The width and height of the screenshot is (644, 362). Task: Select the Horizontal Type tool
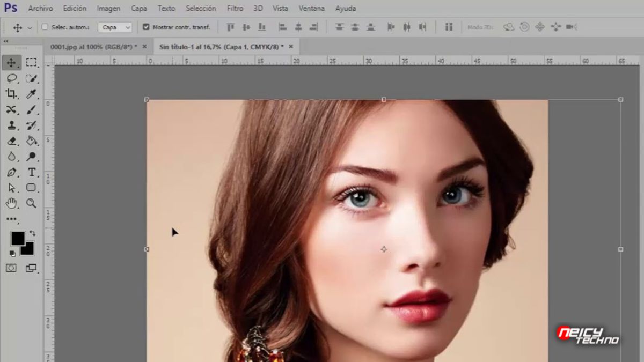[x=32, y=172]
